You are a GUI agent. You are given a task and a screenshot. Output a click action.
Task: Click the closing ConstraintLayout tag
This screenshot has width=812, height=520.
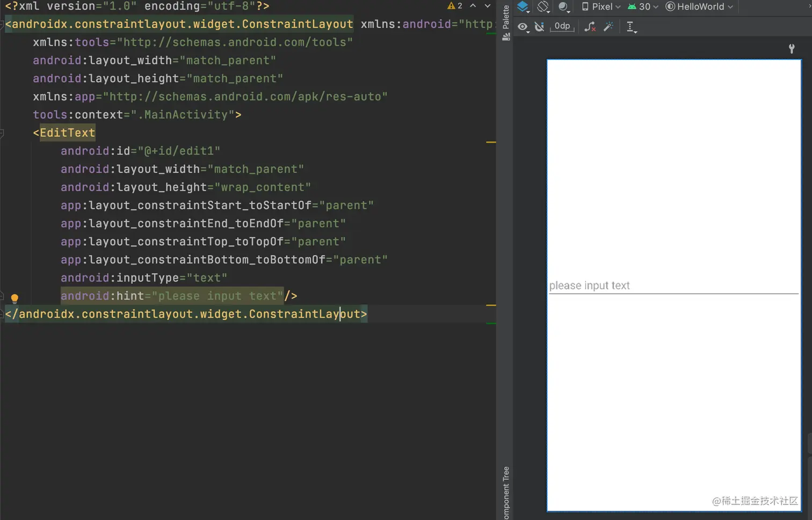point(186,314)
